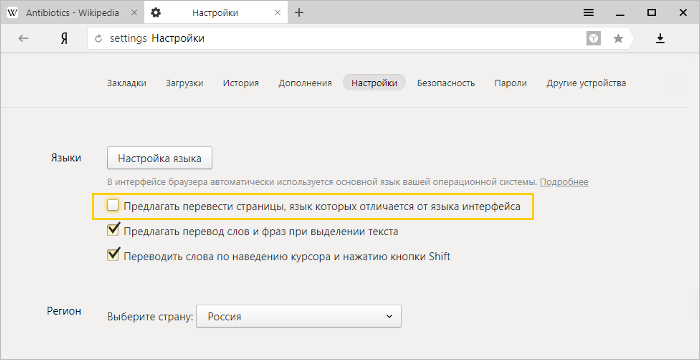Expand the country dropdown showing Россия
Viewport: 700px width, 360px height.
[x=299, y=316]
